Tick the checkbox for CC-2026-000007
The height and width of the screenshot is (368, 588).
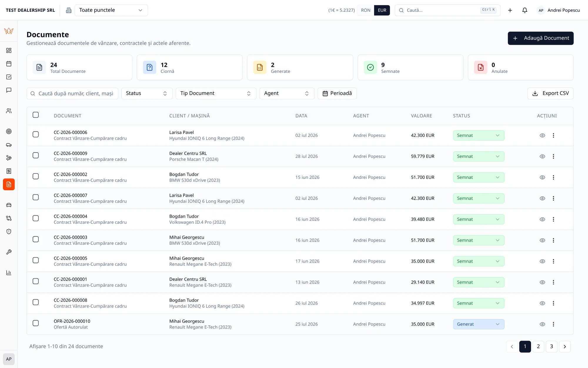36,197
